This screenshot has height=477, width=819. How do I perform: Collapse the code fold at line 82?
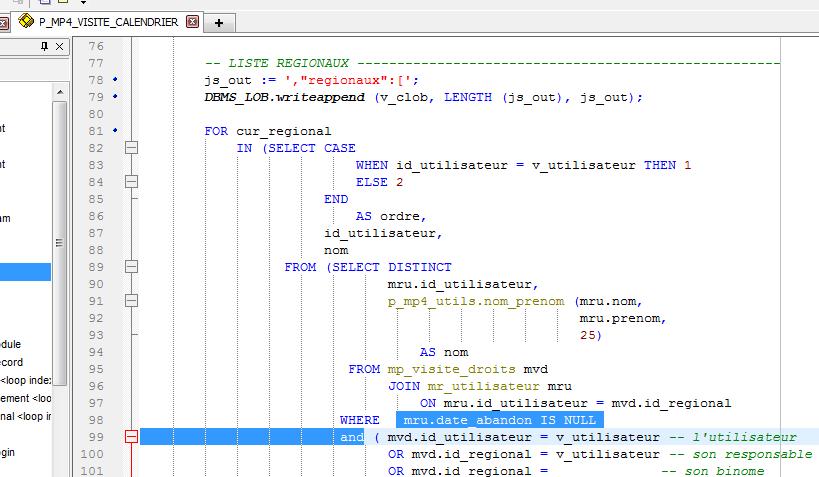(x=131, y=148)
